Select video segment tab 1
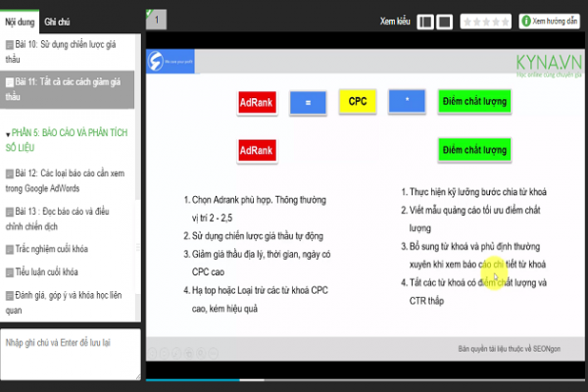Screen dimensions: 588x392 point(158,19)
